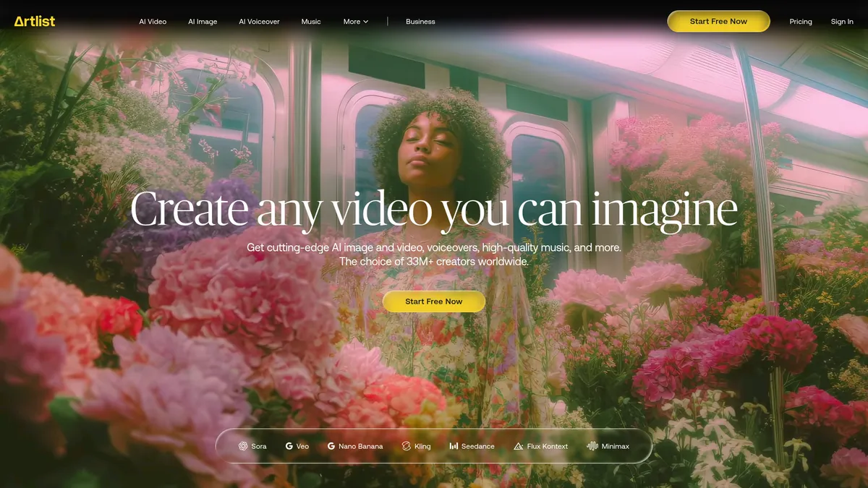
Task: Expand the More dropdown menu
Action: (x=356, y=22)
